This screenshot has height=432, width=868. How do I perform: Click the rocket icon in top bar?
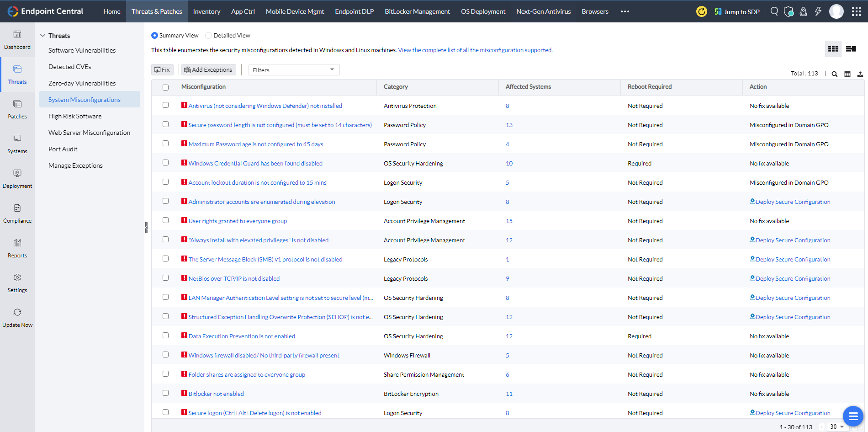point(803,11)
